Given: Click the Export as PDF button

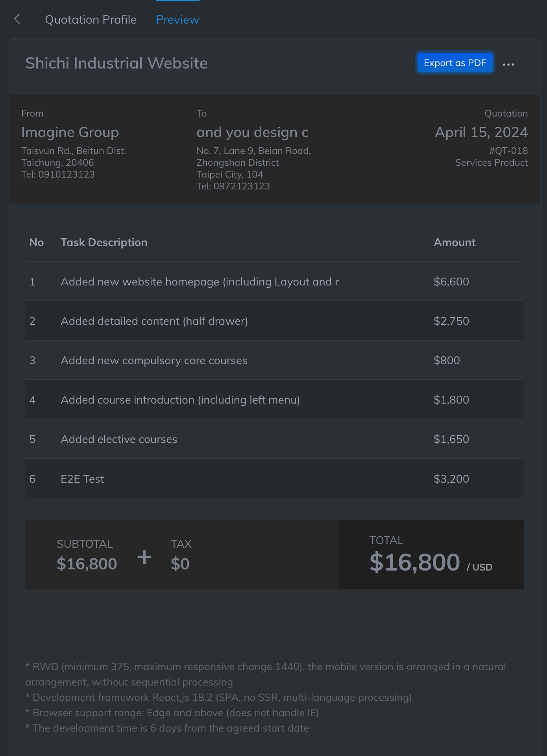Looking at the screenshot, I should click(x=455, y=63).
